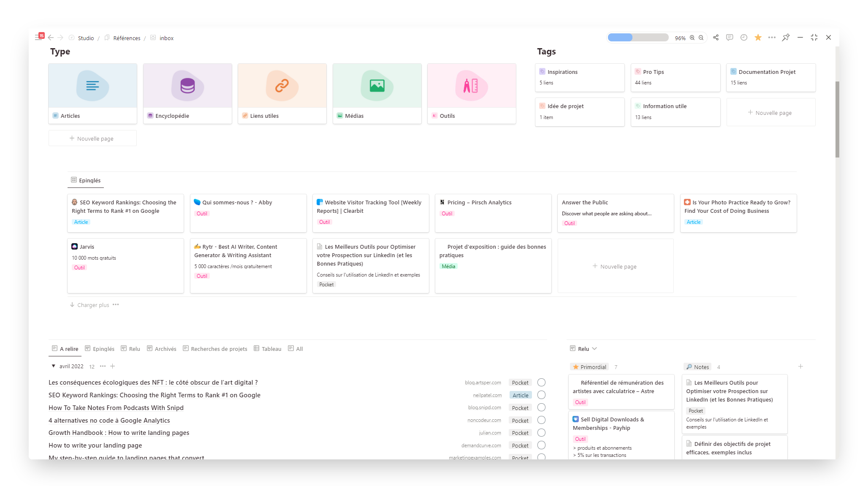Viewport: 868px width, 486px height.
Task: Open the share icon in the toolbar
Action: tap(716, 38)
